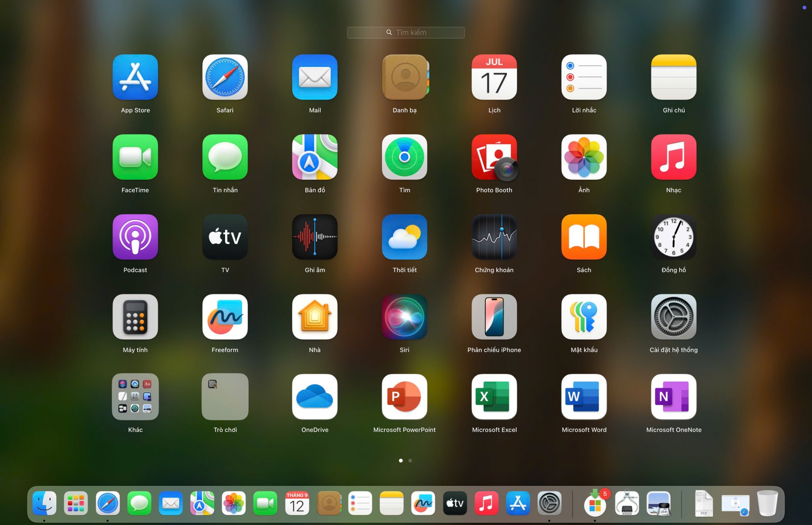Open Calendar showing 12 in Dock

tap(297, 503)
